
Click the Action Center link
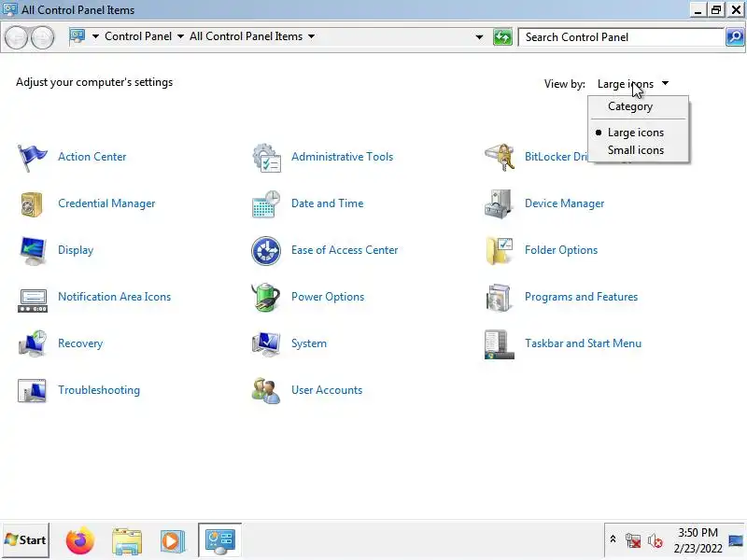[x=92, y=157]
